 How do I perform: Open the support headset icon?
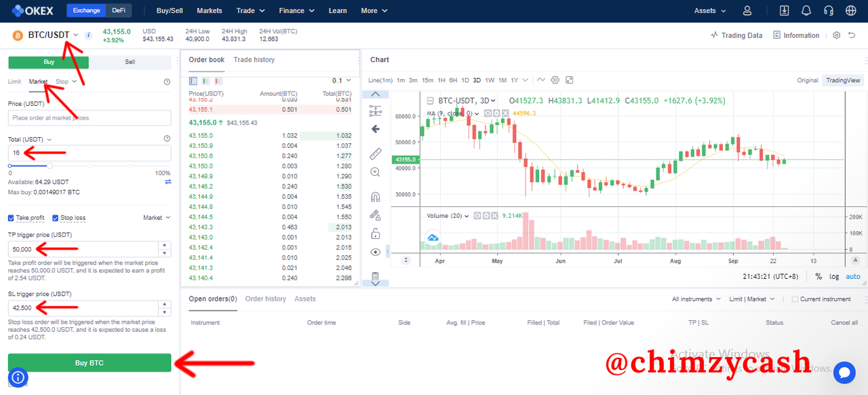[828, 11]
